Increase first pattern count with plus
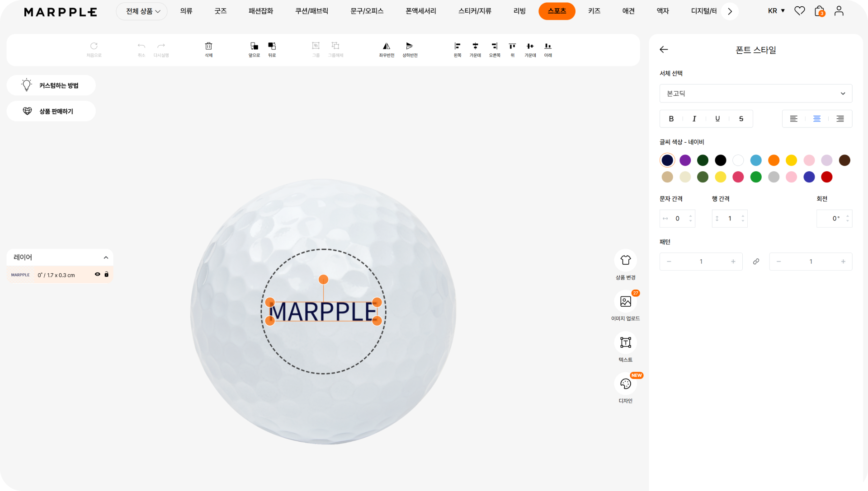868x491 pixels. point(733,262)
